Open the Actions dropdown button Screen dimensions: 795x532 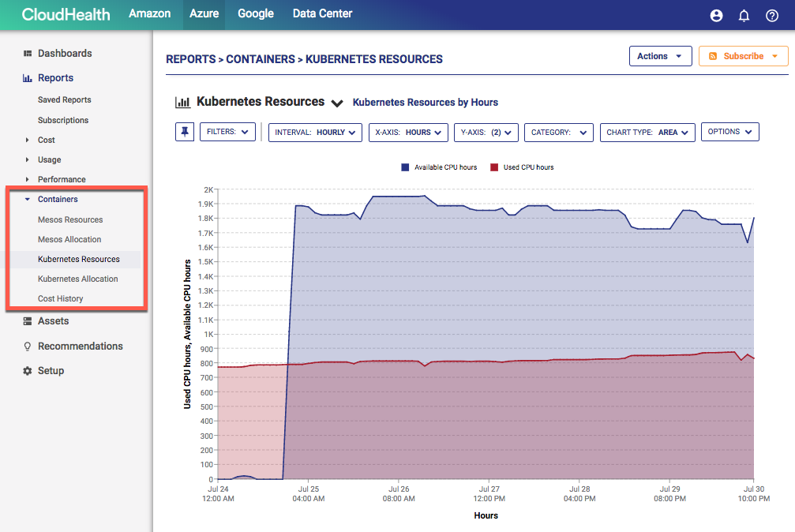(660, 56)
